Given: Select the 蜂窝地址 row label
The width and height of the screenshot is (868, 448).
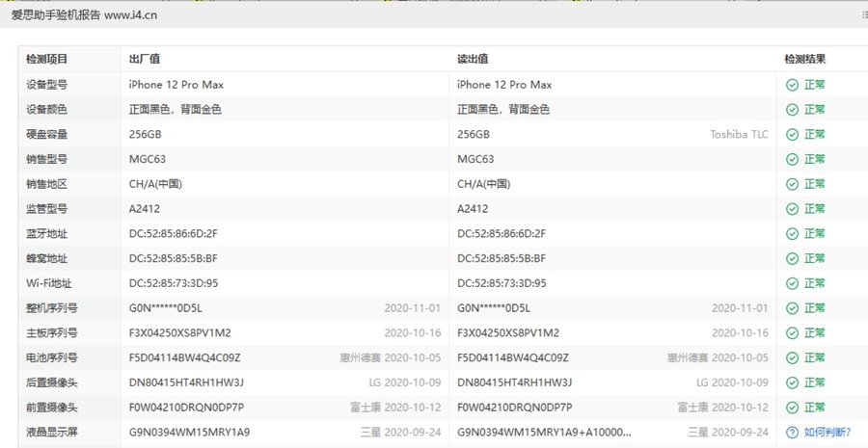Looking at the screenshot, I should point(46,258).
